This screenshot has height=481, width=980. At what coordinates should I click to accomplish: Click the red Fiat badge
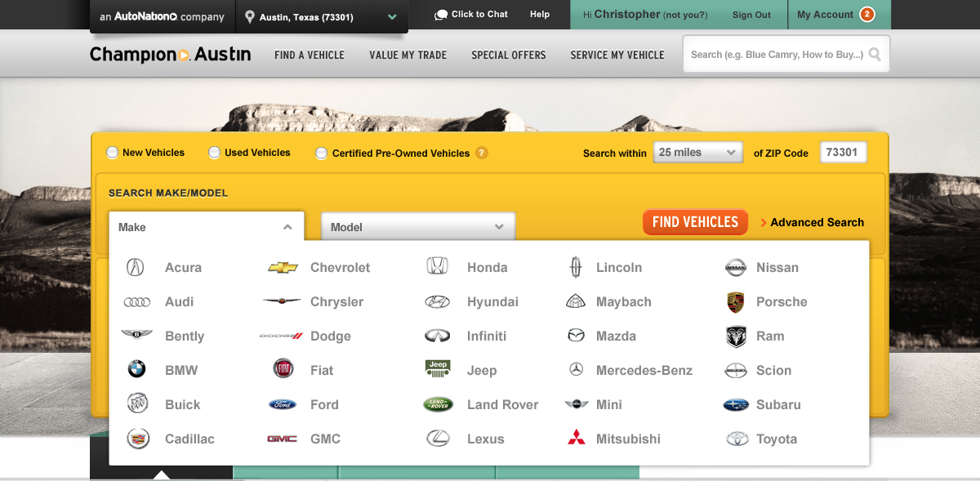coord(283,369)
